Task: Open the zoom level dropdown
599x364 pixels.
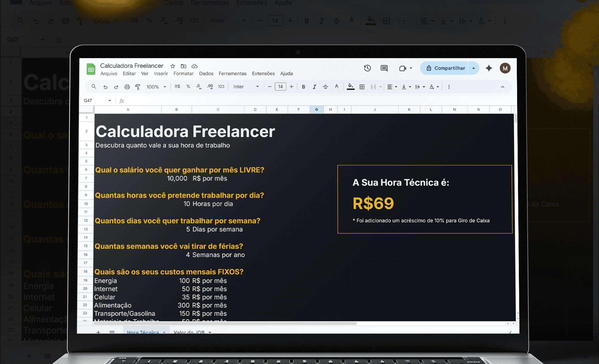Action: pos(156,86)
